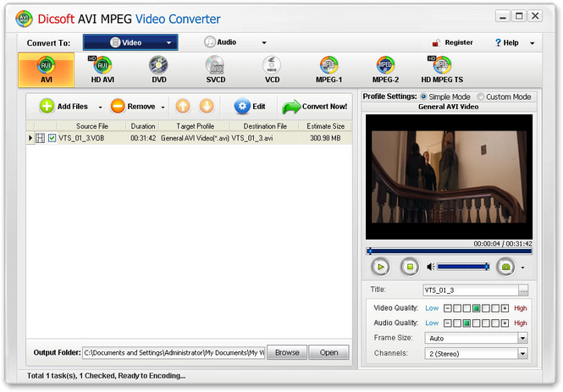Click the Dicsoft application logo
This screenshot has width=563, height=392.
[x=24, y=19]
